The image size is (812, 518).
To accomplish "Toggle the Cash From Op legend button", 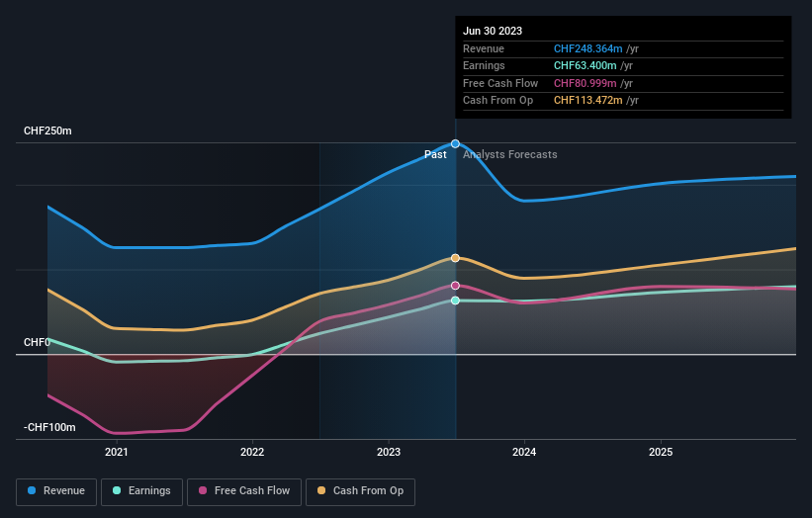I will [360, 491].
